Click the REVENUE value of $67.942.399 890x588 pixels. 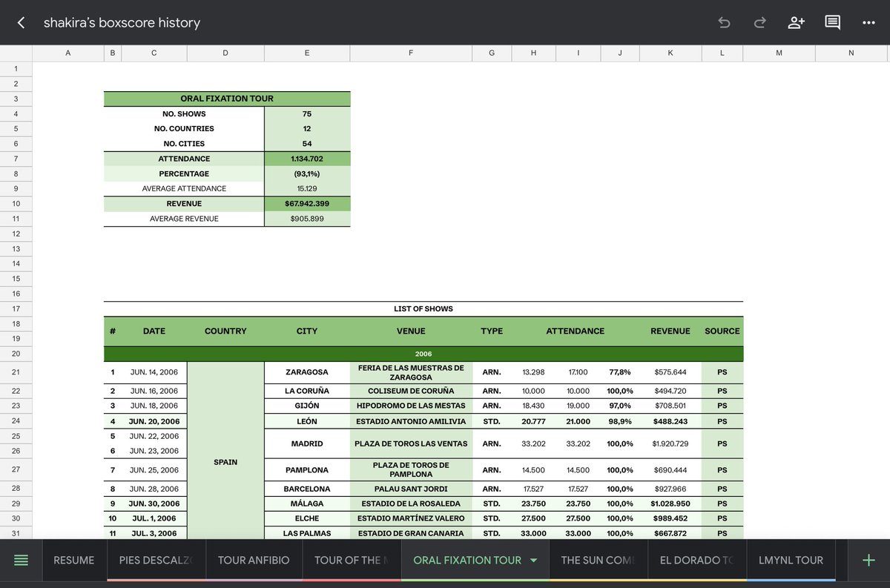(306, 203)
